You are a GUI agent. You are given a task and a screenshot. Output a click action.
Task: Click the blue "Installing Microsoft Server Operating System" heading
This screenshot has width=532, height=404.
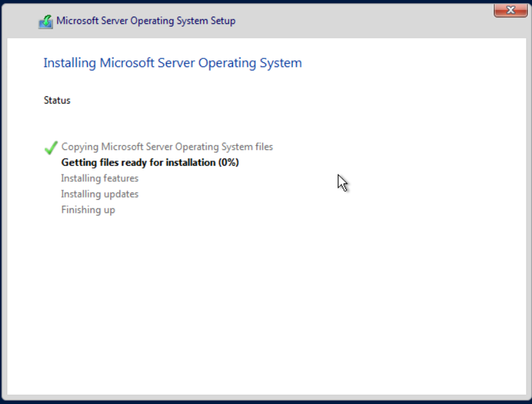click(173, 63)
